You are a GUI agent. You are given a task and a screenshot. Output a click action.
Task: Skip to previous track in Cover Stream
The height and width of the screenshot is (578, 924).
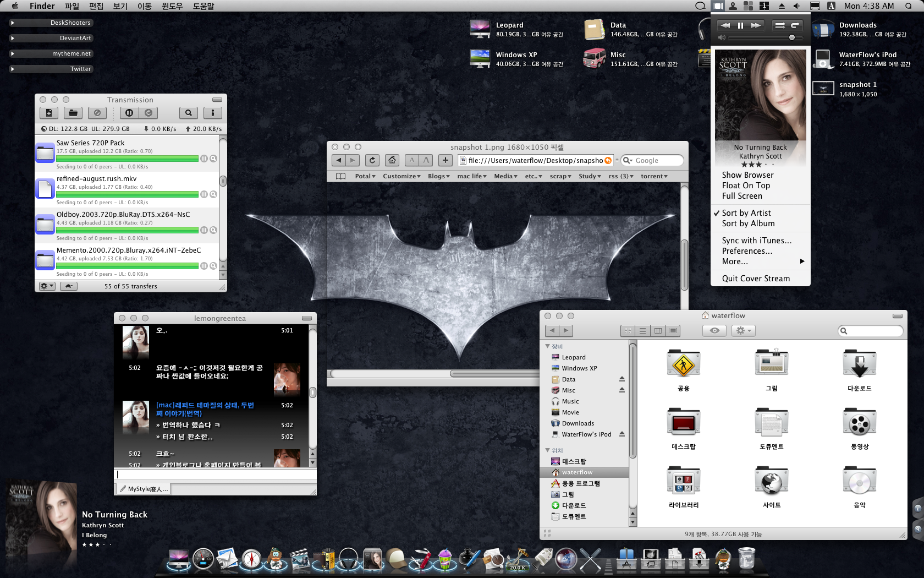(725, 25)
